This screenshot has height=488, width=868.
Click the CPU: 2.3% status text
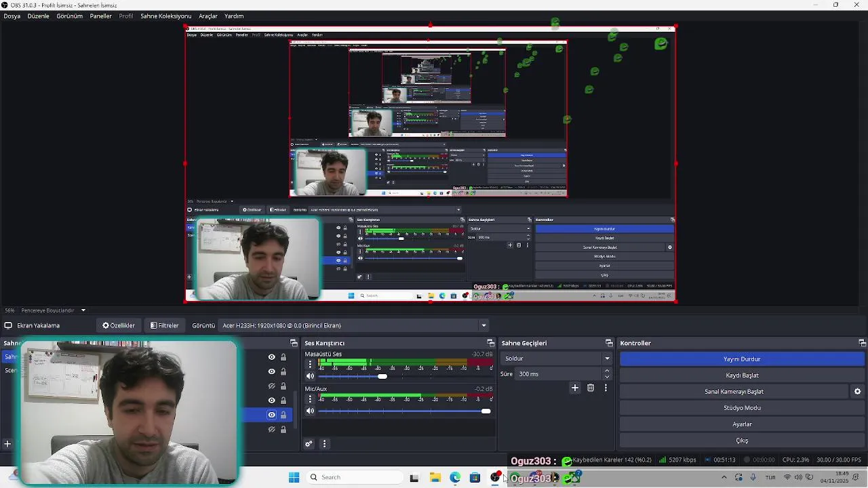tap(795, 460)
